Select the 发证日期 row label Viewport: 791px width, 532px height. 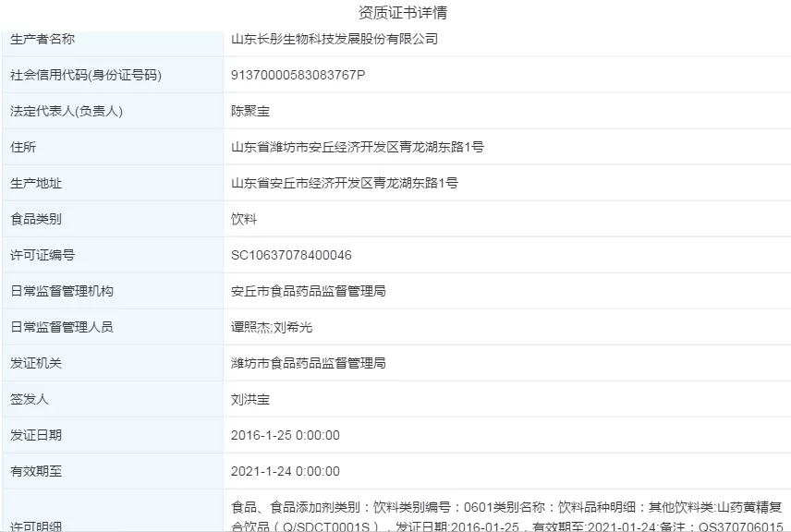click(x=36, y=435)
